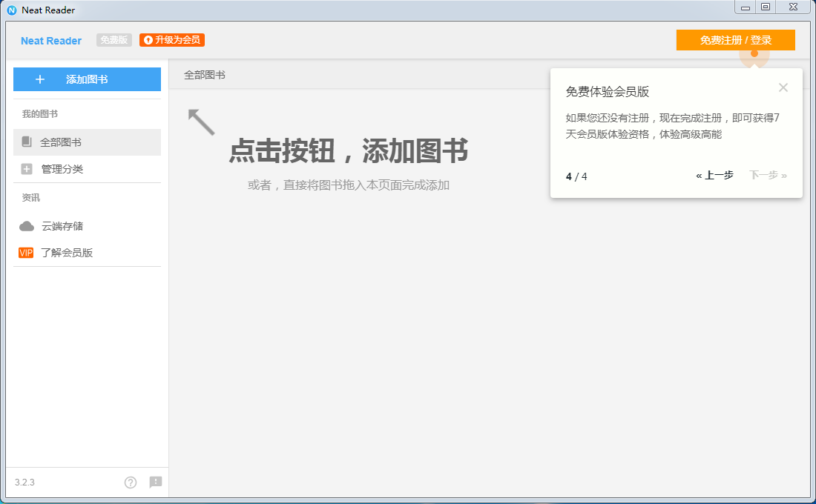Click the 我的图书 section label
The width and height of the screenshot is (816, 504).
pos(39,114)
